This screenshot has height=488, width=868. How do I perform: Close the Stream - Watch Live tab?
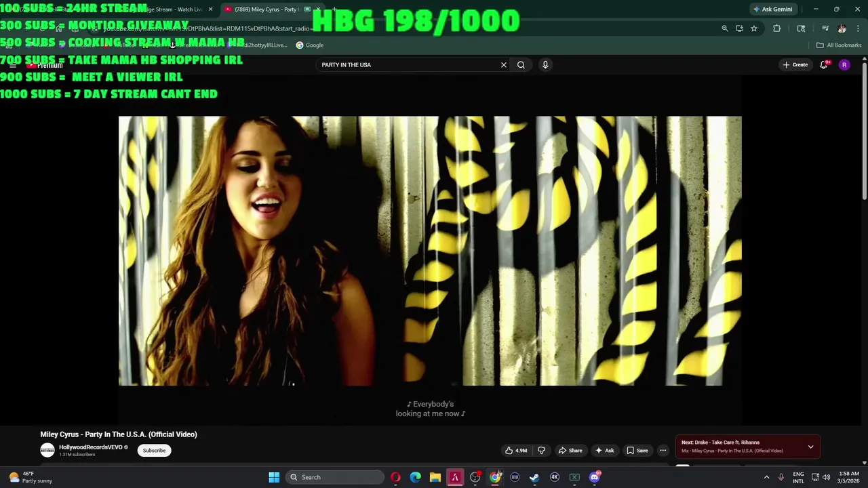pyautogui.click(x=210, y=9)
